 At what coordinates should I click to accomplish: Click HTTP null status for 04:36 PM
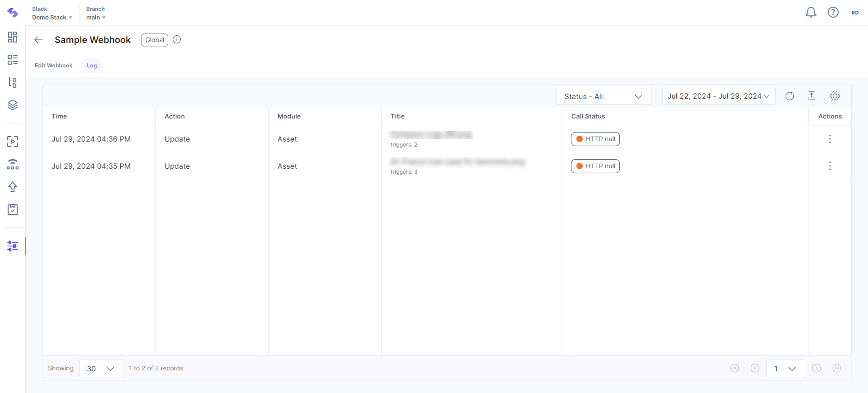pyautogui.click(x=595, y=139)
